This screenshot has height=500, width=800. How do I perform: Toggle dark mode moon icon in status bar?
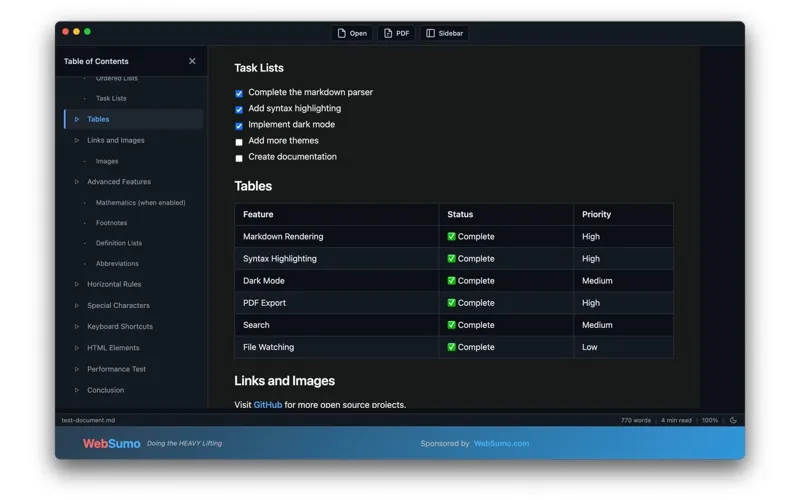(733, 420)
